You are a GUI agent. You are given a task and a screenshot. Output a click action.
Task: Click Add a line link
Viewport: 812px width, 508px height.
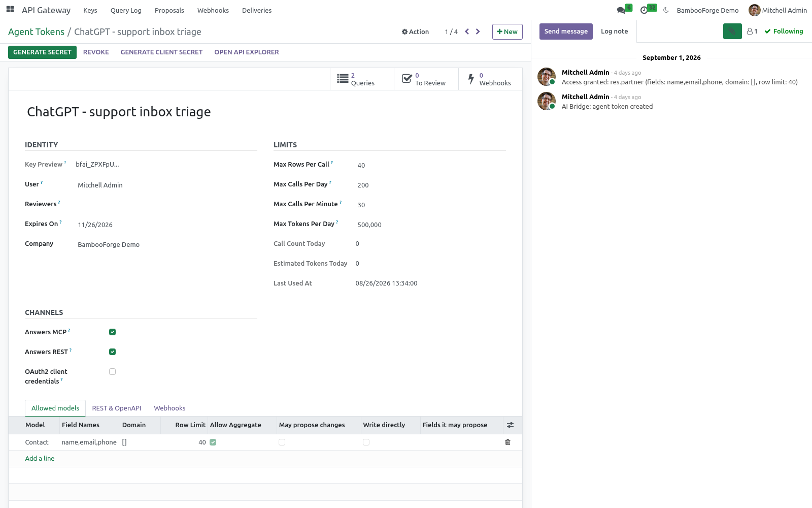40,459
